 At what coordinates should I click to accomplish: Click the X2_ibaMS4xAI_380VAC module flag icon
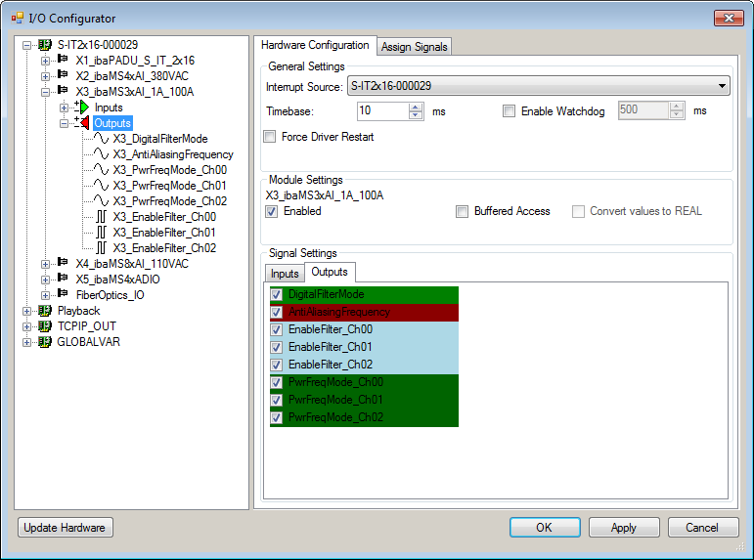[x=63, y=74]
